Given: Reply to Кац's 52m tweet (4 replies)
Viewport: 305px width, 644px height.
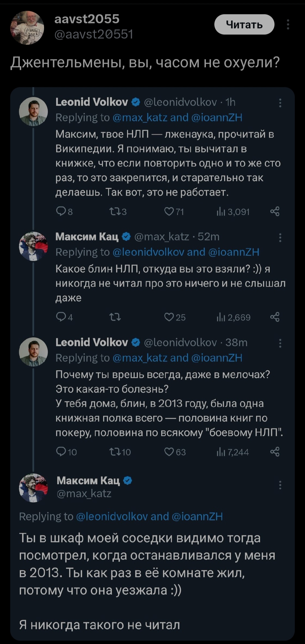Looking at the screenshot, I should pos(61,317).
